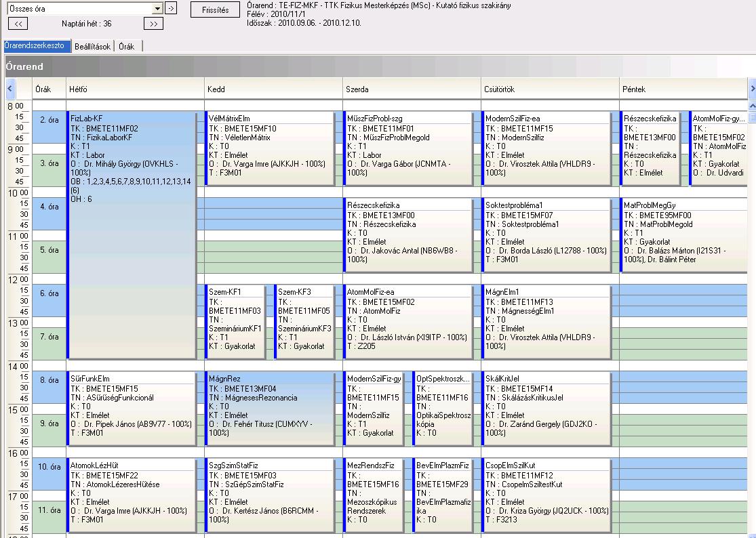Image resolution: width=756 pixels, height=538 pixels.
Task: Select the CsopElmSzilKut class block
Action: pos(546,495)
